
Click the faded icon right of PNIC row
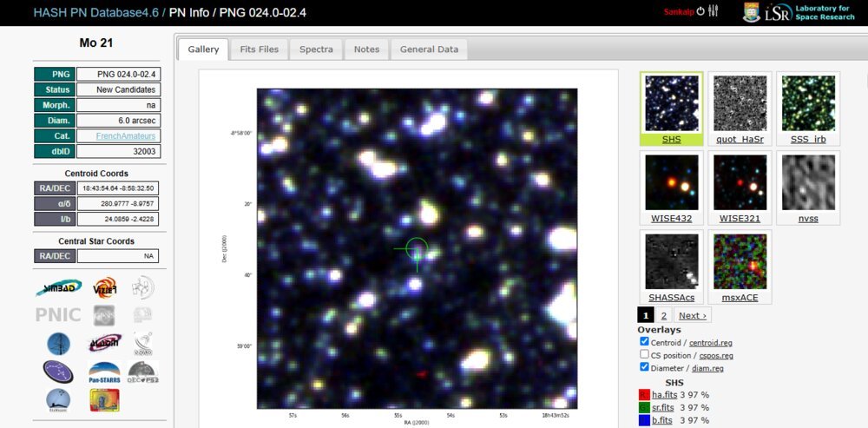[x=143, y=315]
